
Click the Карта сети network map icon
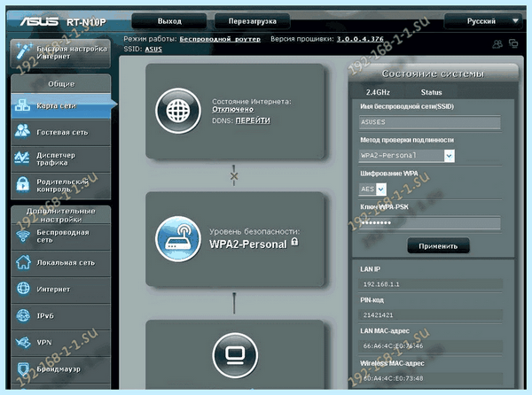pyautogui.click(x=22, y=106)
